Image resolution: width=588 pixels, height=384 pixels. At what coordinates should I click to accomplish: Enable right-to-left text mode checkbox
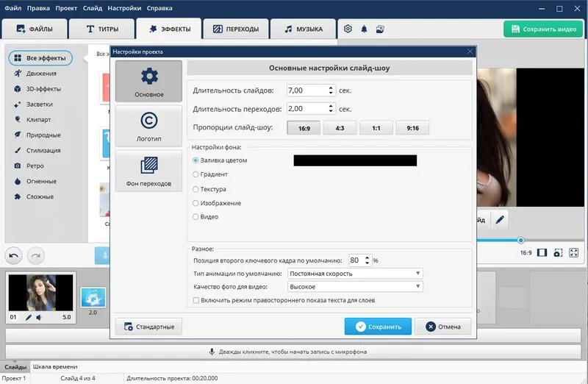pyautogui.click(x=196, y=300)
